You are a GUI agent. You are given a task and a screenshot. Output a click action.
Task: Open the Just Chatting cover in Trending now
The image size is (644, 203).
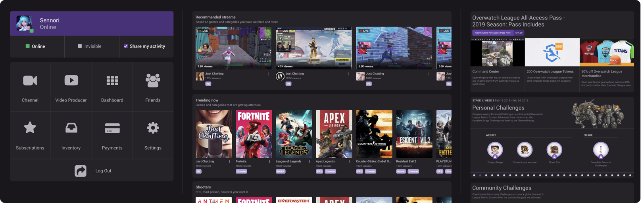(214, 134)
